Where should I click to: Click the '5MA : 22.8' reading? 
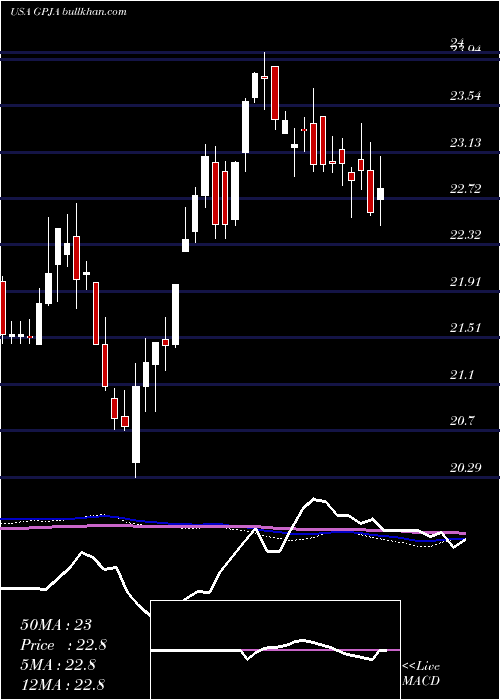pyautogui.click(x=58, y=665)
